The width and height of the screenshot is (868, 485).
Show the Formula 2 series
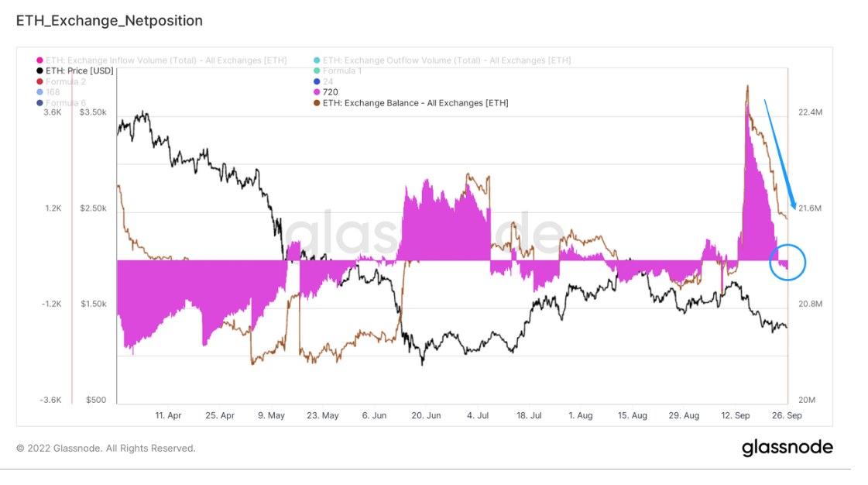(66, 81)
